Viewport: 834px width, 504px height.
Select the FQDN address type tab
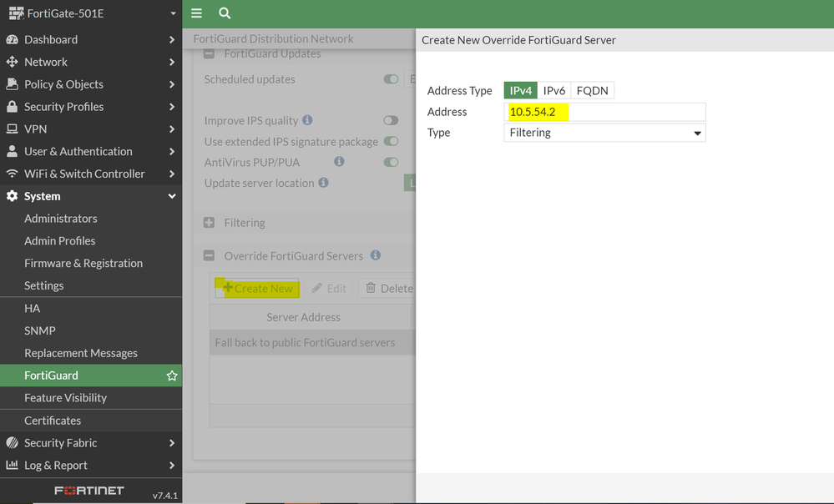(593, 90)
